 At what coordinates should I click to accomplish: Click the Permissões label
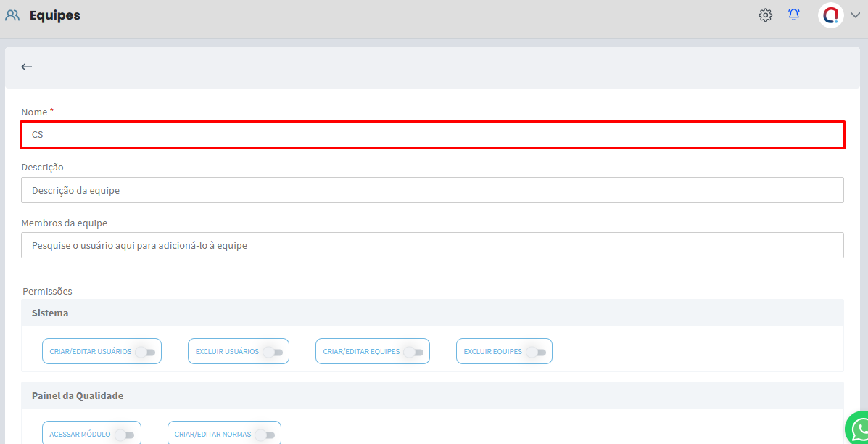click(x=48, y=291)
